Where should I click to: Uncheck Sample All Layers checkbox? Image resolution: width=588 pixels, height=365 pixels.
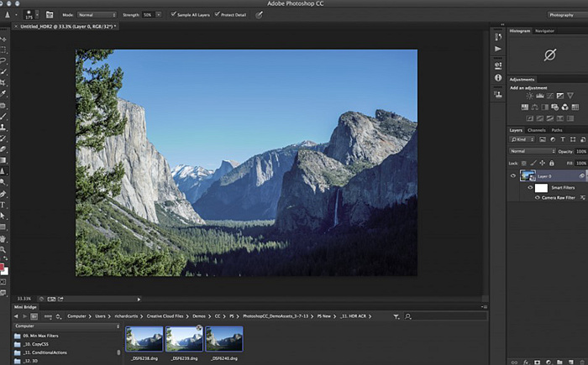[x=172, y=15]
